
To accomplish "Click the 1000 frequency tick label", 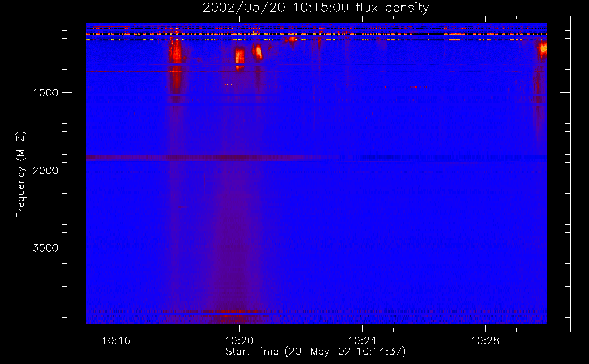I will coord(46,93).
